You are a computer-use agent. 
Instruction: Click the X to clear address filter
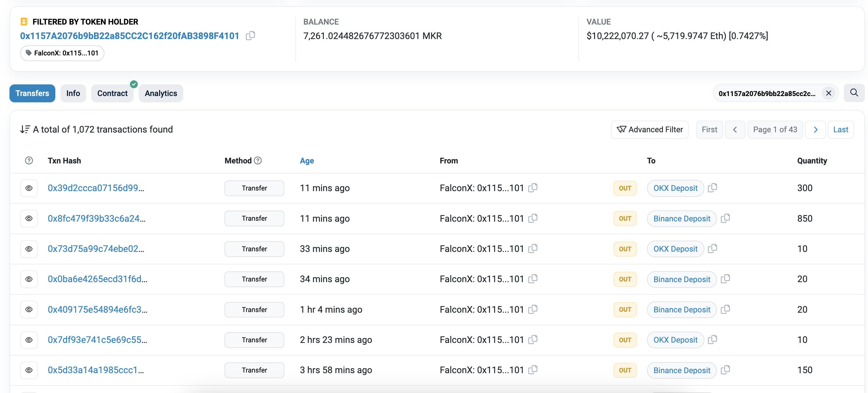tap(829, 93)
